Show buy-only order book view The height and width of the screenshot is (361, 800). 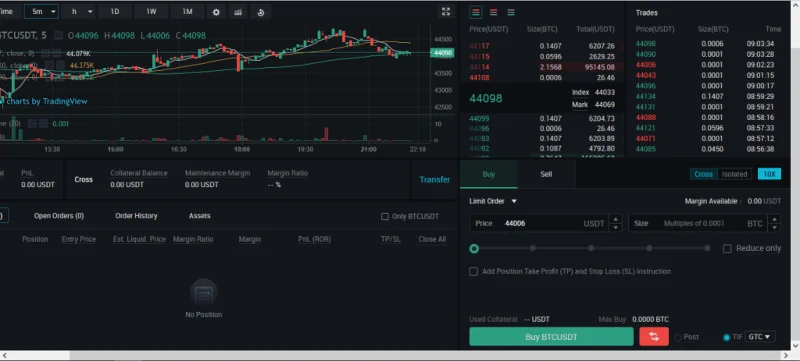[x=511, y=12]
